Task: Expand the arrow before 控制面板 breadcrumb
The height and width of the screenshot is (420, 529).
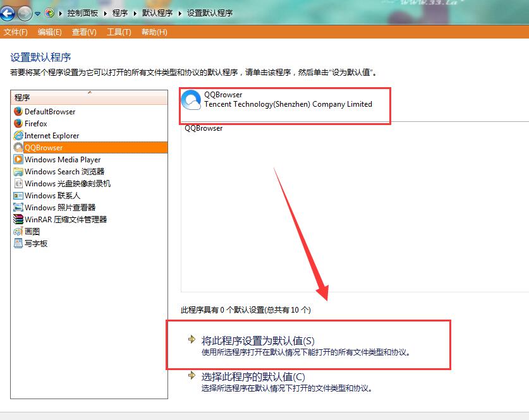Action: point(61,13)
